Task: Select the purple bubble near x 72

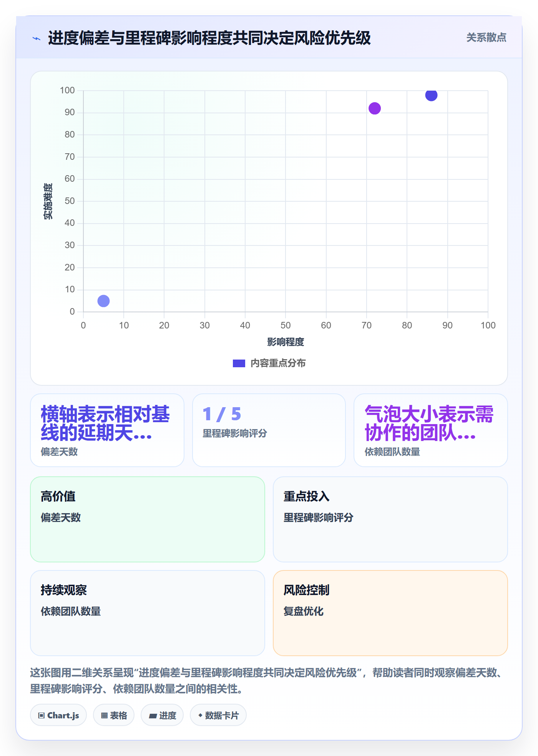Action: (x=375, y=108)
